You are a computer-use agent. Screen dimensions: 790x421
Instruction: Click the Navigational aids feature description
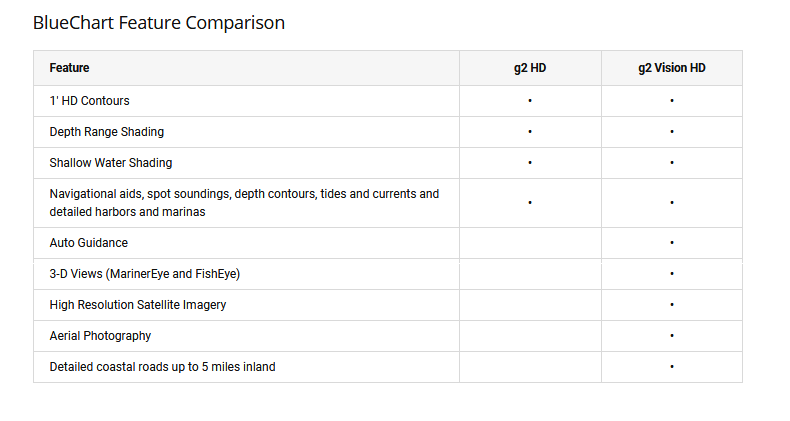[244, 203]
